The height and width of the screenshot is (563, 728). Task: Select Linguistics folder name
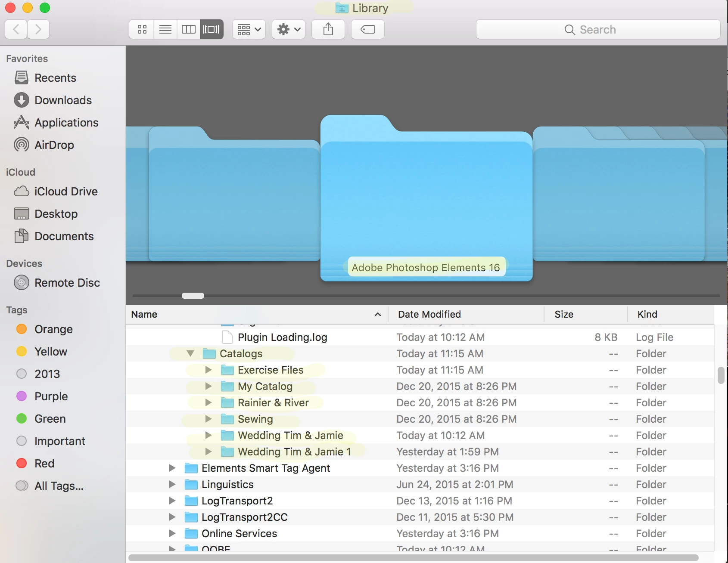(227, 484)
